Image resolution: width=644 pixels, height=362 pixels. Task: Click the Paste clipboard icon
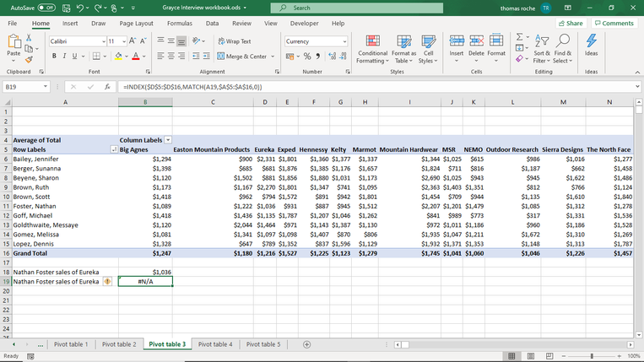(14, 44)
